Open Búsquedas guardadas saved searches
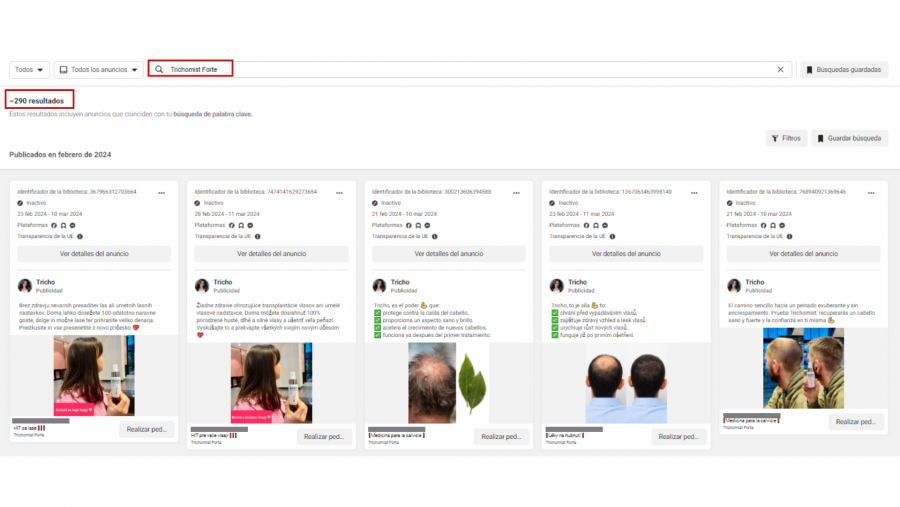 pos(842,70)
